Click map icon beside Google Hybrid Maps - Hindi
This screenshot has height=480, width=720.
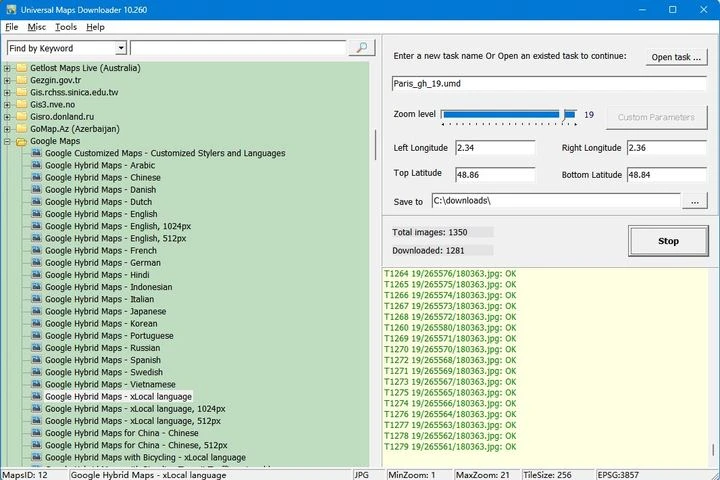click(36, 275)
